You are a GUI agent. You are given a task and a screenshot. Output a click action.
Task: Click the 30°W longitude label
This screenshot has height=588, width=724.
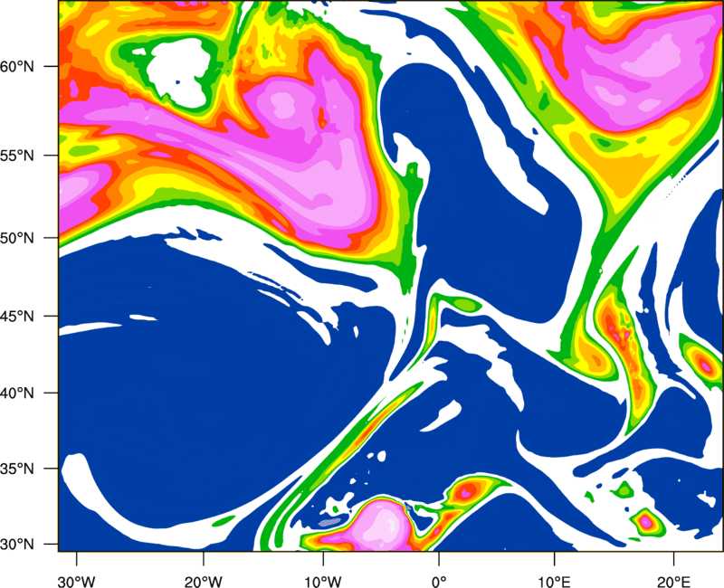click(x=77, y=582)
